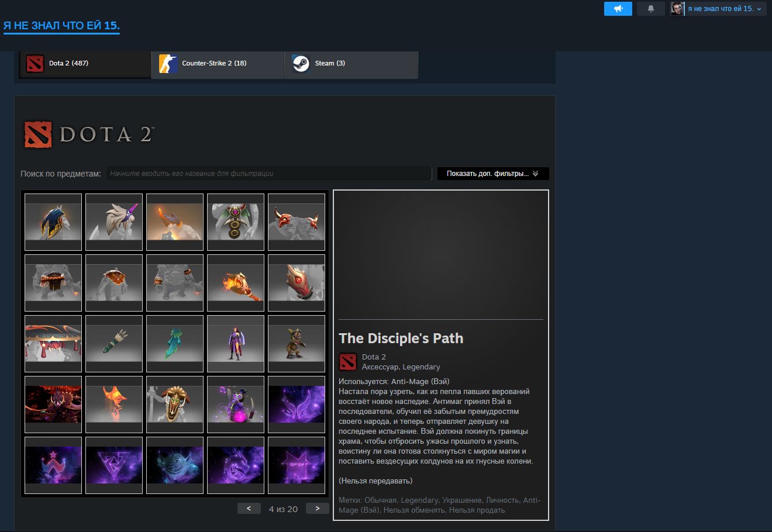
Task: Select the golden tribal mask item
Action: 175,405
